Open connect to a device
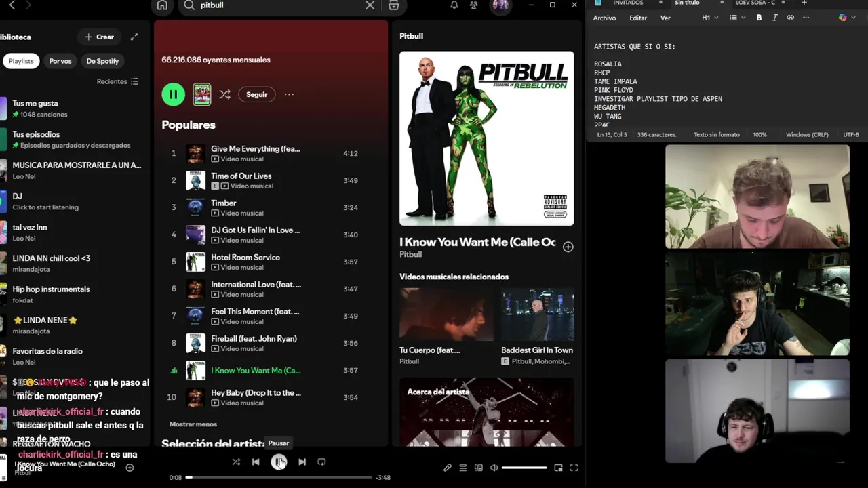The width and height of the screenshot is (868, 488). (x=479, y=468)
